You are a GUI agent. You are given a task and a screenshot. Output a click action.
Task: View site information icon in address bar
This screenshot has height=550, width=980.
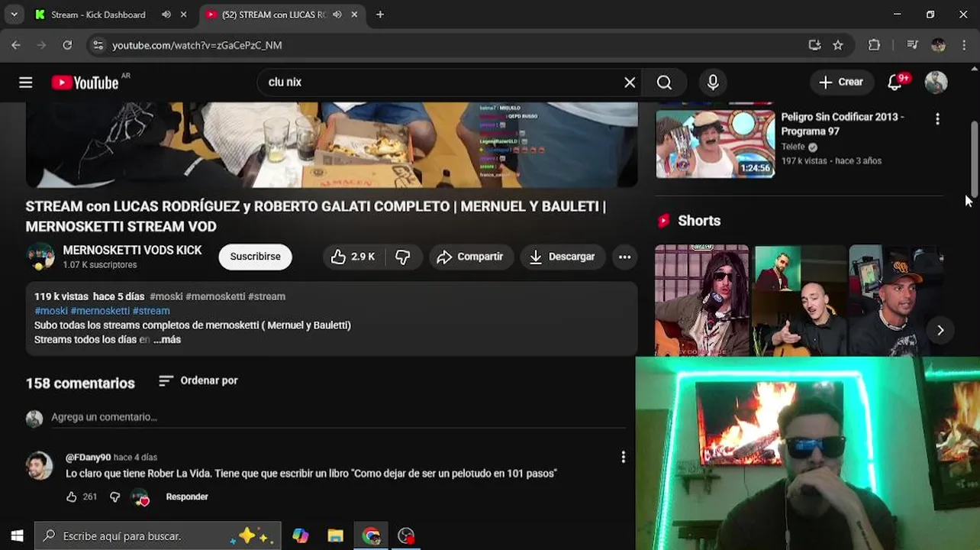click(98, 45)
